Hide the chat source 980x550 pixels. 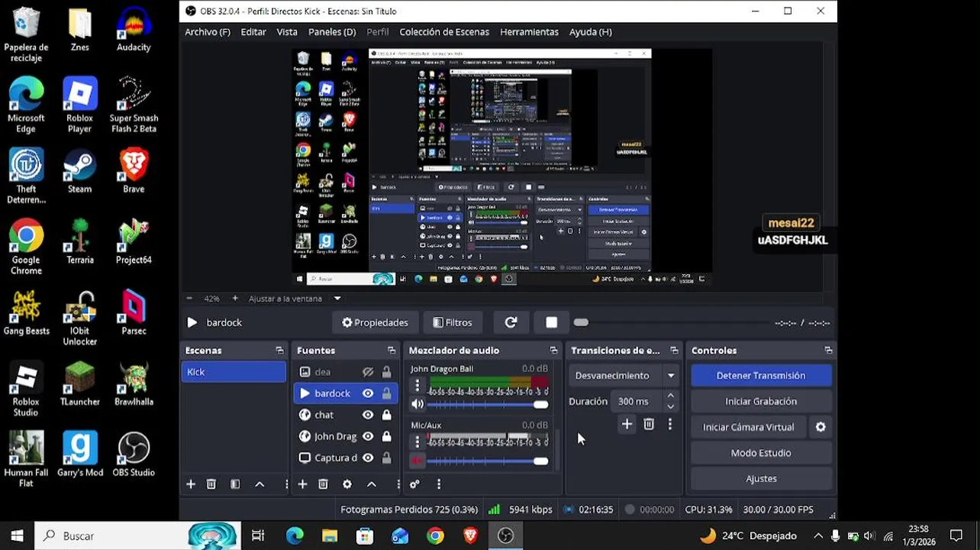point(368,415)
